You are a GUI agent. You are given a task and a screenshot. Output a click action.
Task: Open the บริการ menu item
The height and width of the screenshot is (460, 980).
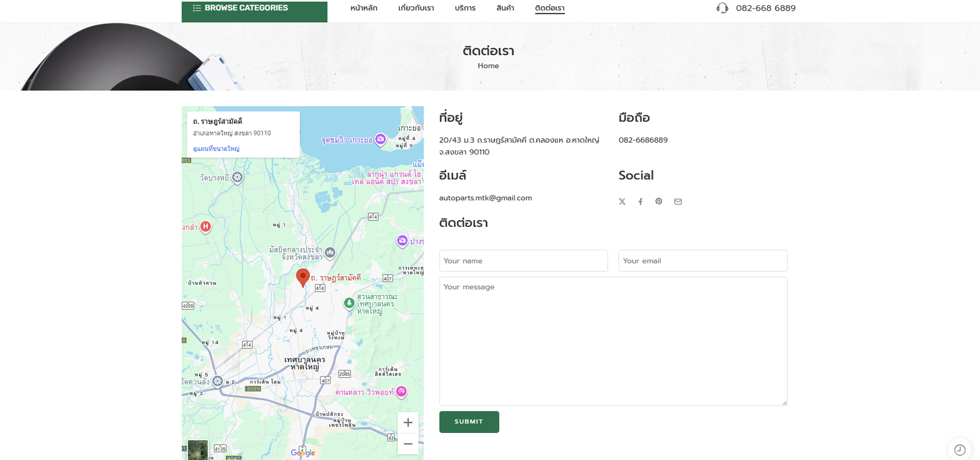coord(464,8)
